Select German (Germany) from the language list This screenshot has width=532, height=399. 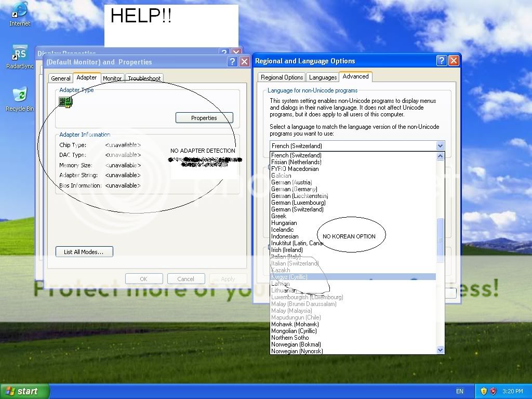[294, 189]
